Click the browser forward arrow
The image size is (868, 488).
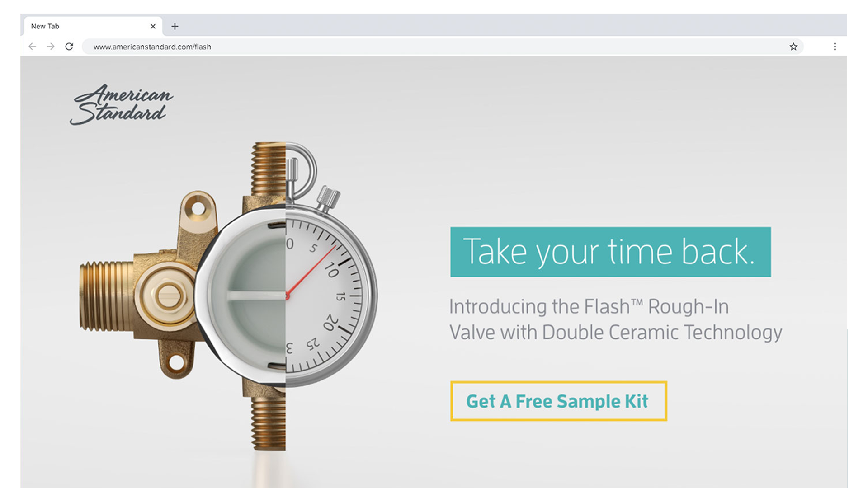[51, 47]
